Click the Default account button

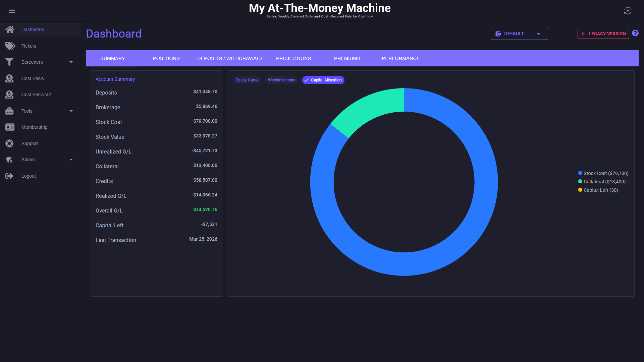[x=510, y=34]
